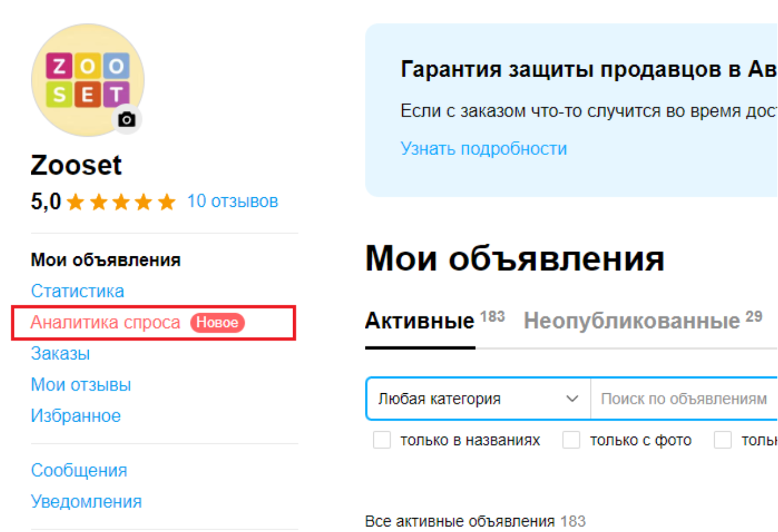The image size is (778, 532).
Task: Open the Zooset profile avatar image
Action: click(x=87, y=80)
